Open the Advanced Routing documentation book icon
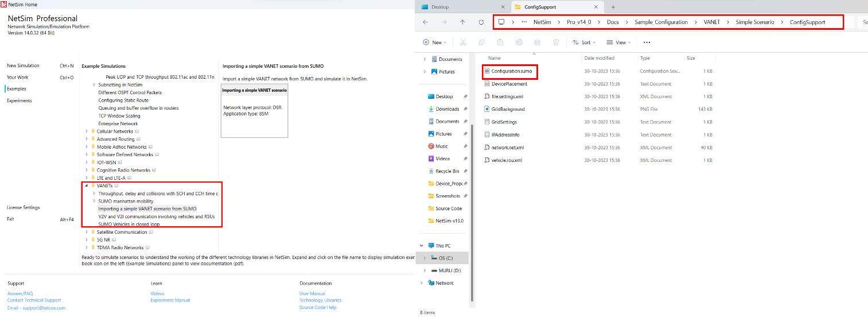 click(139, 139)
